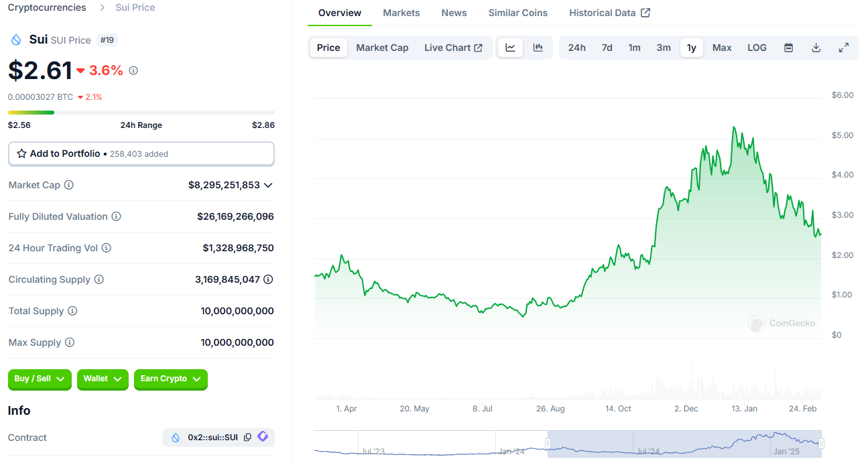Image resolution: width=868 pixels, height=463 pixels.
Task: Copy the SUI contract address icon
Action: click(247, 437)
